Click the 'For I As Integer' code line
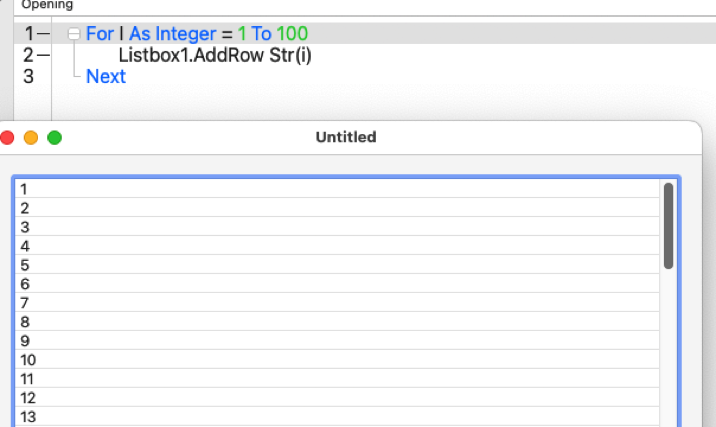 (x=197, y=34)
